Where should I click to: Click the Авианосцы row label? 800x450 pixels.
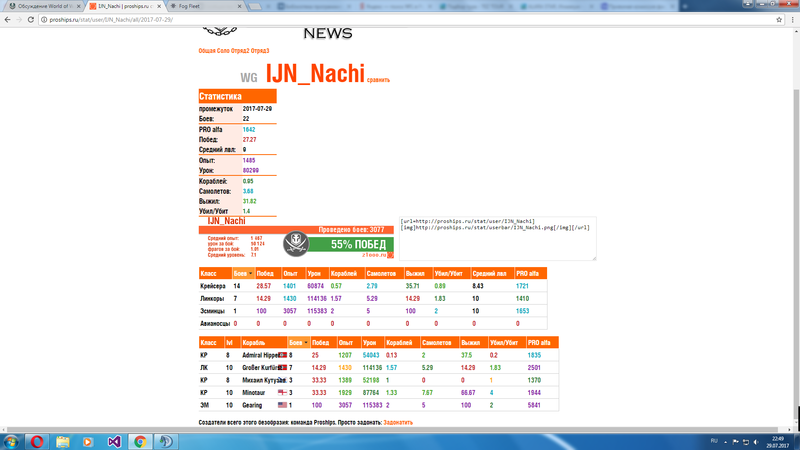(x=215, y=323)
